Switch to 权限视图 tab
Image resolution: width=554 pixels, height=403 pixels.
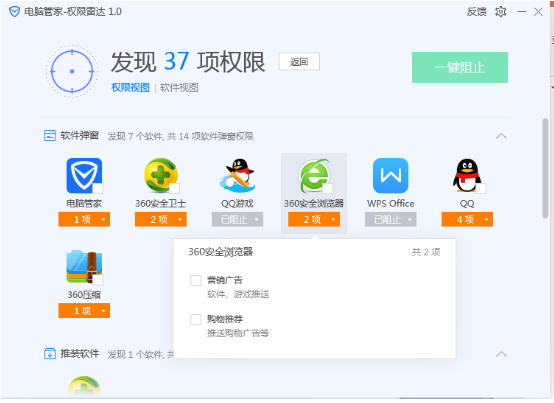coord(130,88)
